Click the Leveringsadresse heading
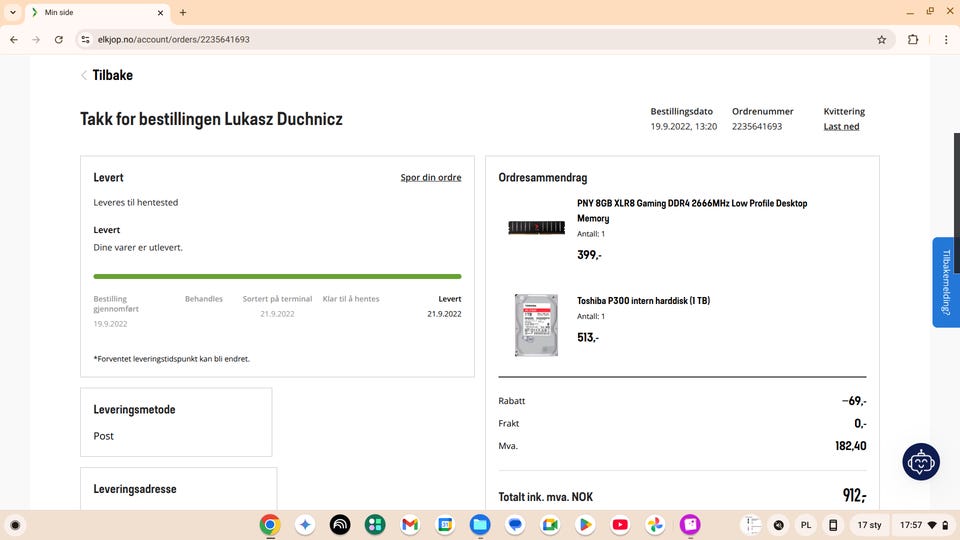The image size is (960, 540). tap(135, 489)
